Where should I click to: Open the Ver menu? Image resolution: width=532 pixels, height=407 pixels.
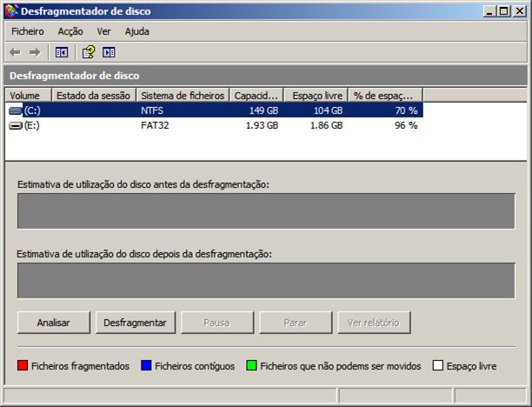tap(104, 31)
